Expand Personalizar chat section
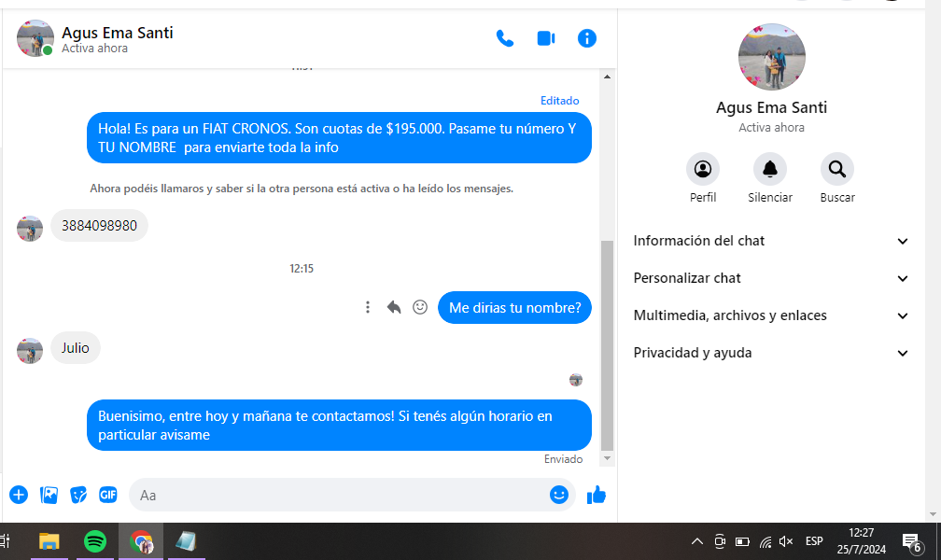 click(x=770, y=278)
